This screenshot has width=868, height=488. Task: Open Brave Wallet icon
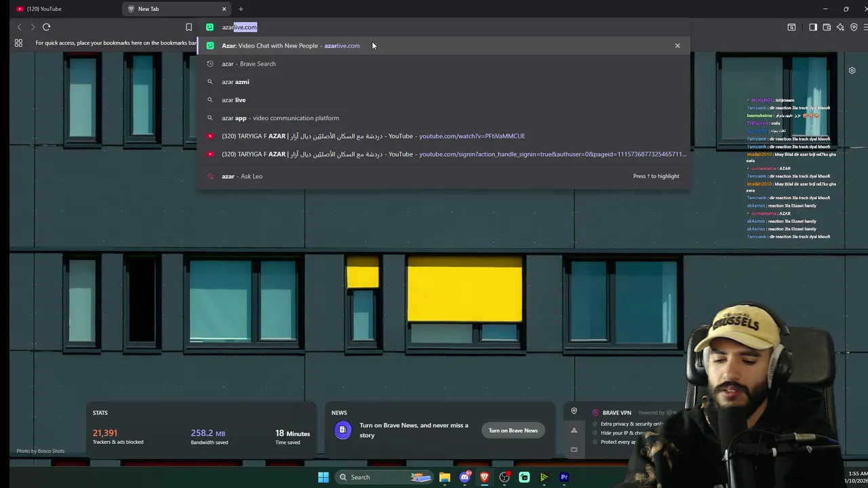tap(827, 27)
